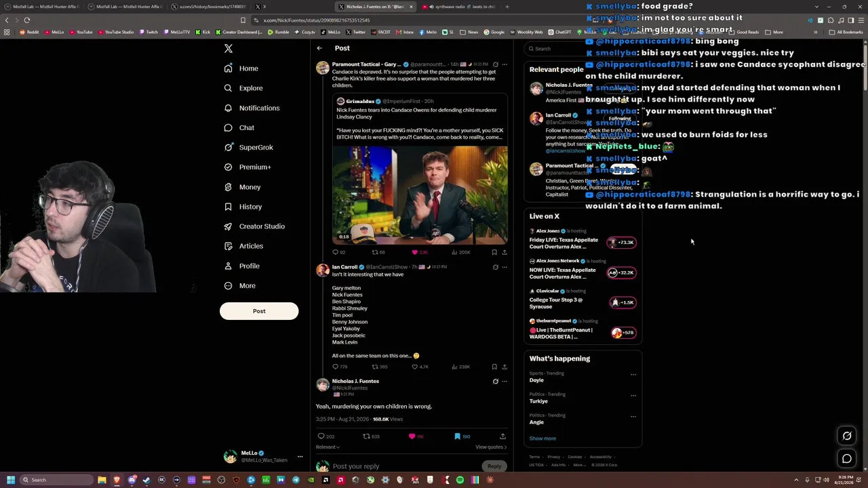The image size is (868, 488).
Task: Play the Nick Fuentes video thumbnail
Action: point(420,195)
